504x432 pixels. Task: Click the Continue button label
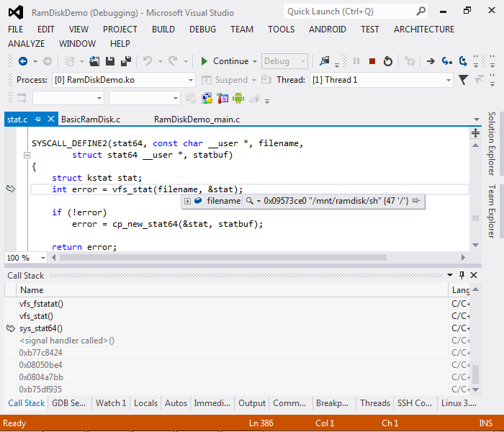[231, 61]
